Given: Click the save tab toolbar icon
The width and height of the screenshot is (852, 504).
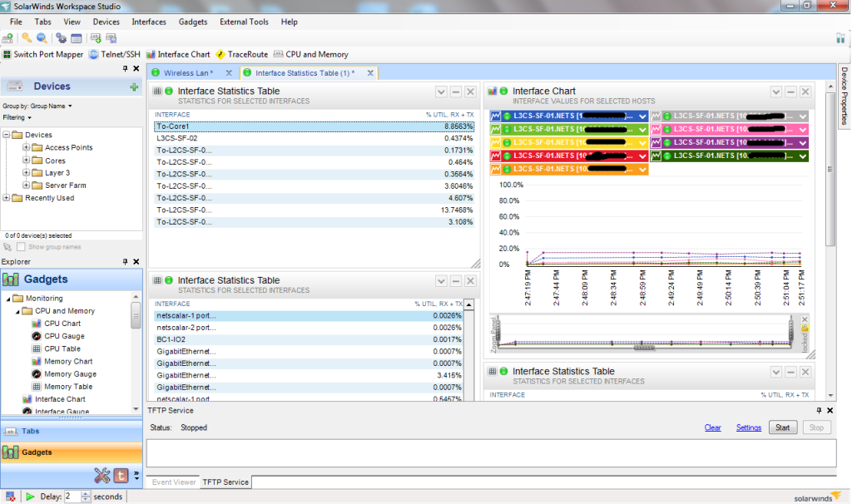Looking at the screenshot, I should pyautogui.click(x=111, y=38).
